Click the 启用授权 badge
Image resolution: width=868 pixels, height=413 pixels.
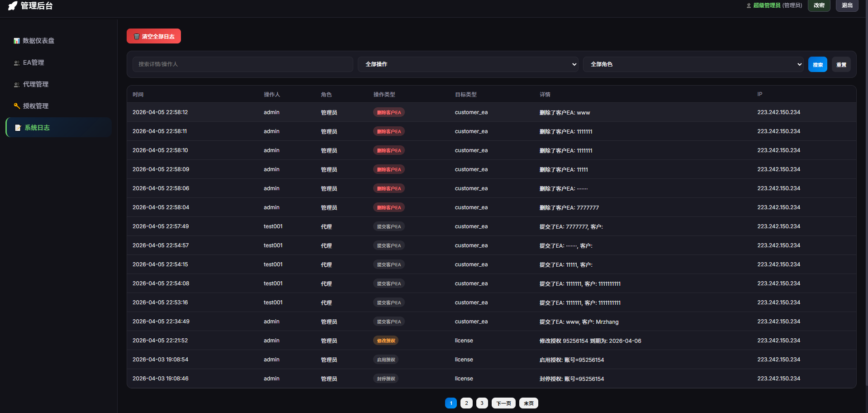tap(386, 360)
